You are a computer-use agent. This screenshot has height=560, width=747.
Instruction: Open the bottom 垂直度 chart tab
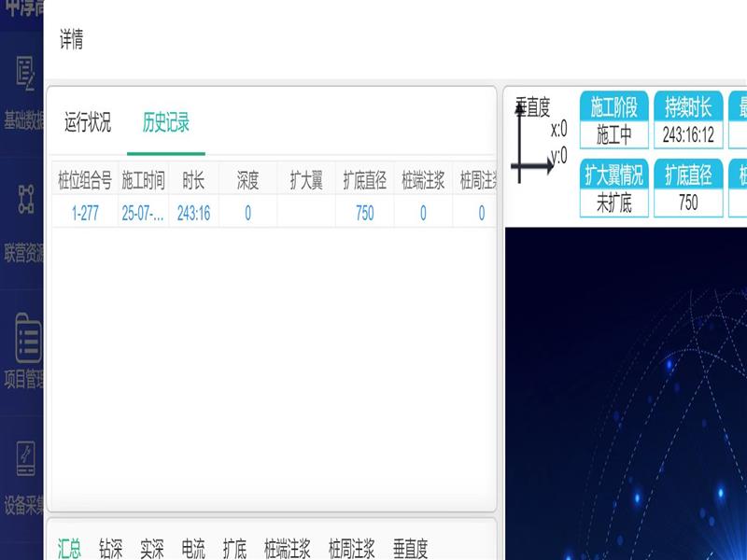click(410, 548)
